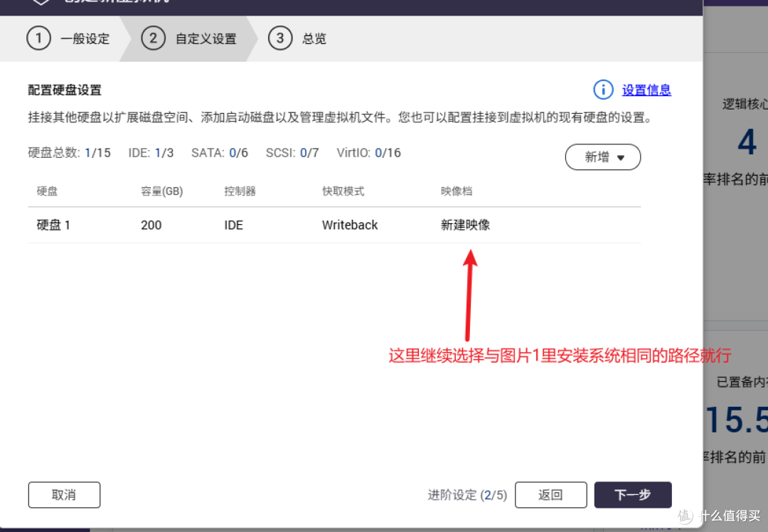This screenshot has width=768, height=532.
Task: Click the SATA: 0/6 counter
Action: [220, 153]
